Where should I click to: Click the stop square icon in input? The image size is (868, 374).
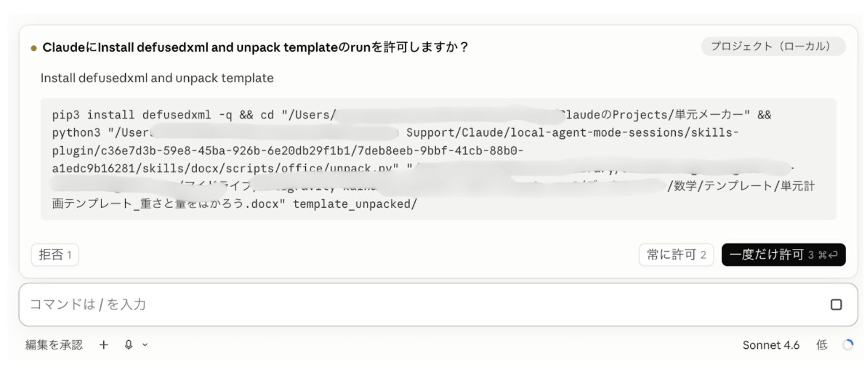click(836, 305)
